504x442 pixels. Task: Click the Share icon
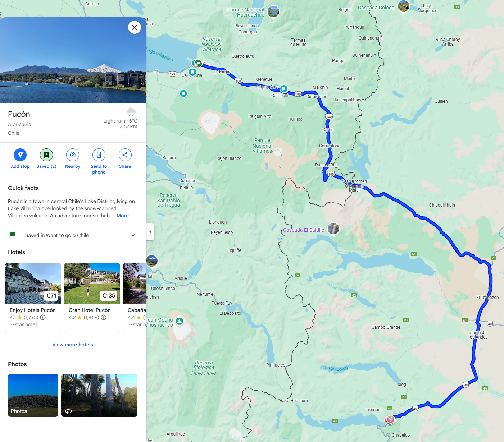click(x=125, y=155)
